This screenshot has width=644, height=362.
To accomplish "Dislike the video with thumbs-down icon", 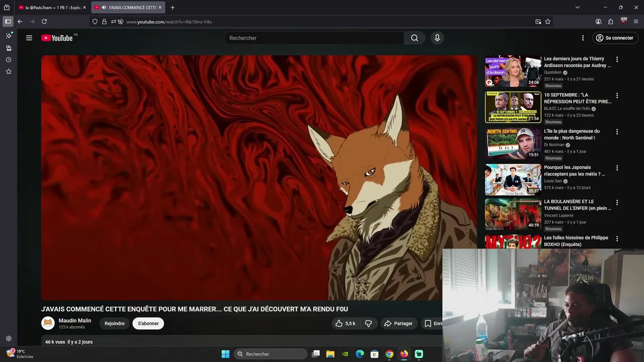I will coord(368,323).
